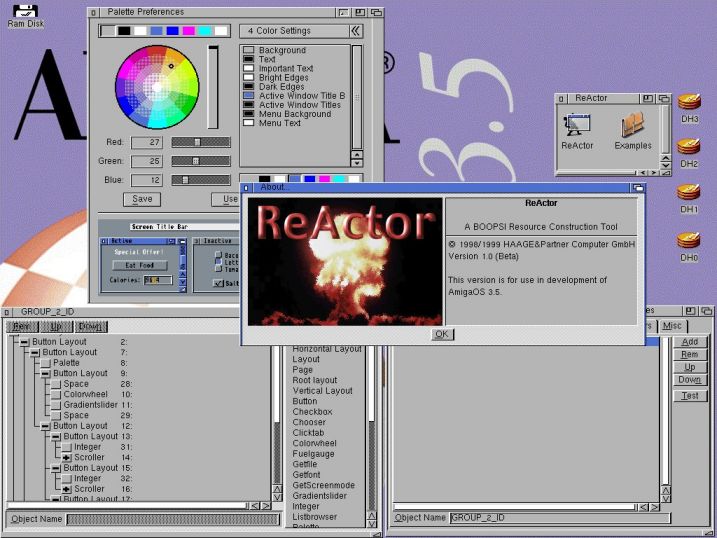Click the Gradientslider node icon numbered 11
The image size is (717, 538).
(56, 405)
